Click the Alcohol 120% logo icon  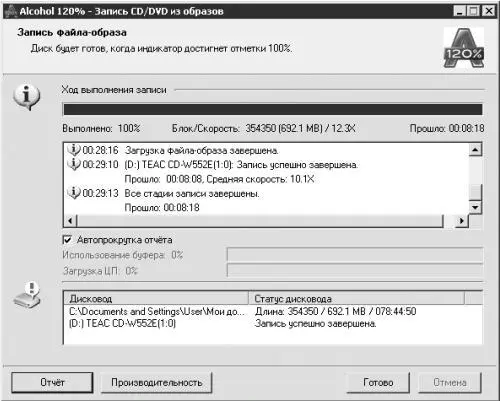coord(464,48)
